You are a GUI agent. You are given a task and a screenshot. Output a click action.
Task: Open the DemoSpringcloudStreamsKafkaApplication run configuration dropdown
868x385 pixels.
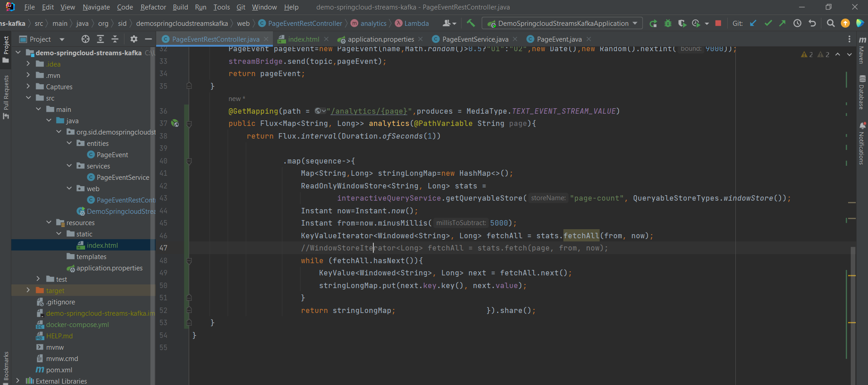coord(562,23)
